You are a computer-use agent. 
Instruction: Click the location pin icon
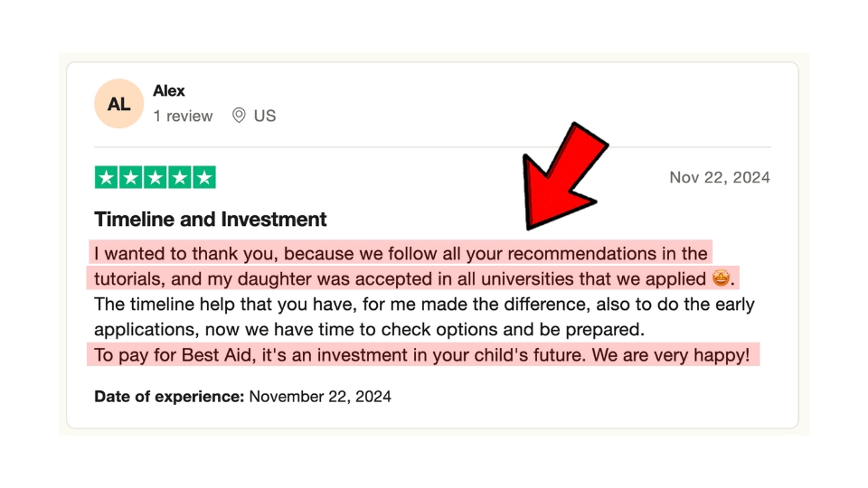coord(239,115)
